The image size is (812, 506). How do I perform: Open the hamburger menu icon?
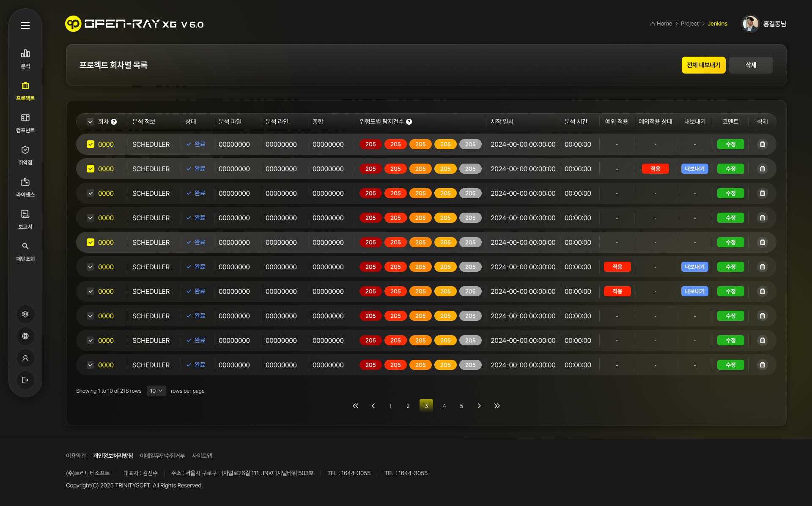pyautogui.click(x=25, y=25)
